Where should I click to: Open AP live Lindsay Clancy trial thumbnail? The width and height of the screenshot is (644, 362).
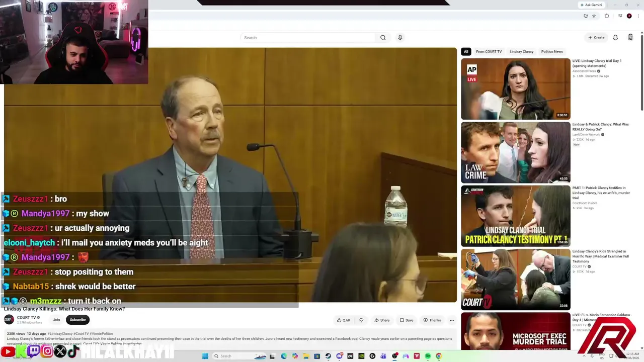(x=516, y=89)
